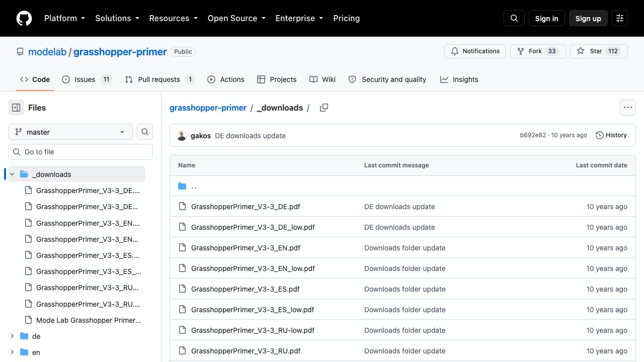Open commit hash b692e82
The width and height of the screenshot is (644, 362).
click(533, 135)
